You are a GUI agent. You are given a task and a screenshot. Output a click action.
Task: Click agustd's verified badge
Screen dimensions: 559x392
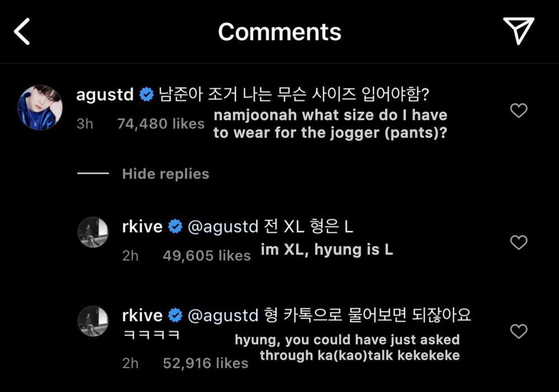click(146, 94)
